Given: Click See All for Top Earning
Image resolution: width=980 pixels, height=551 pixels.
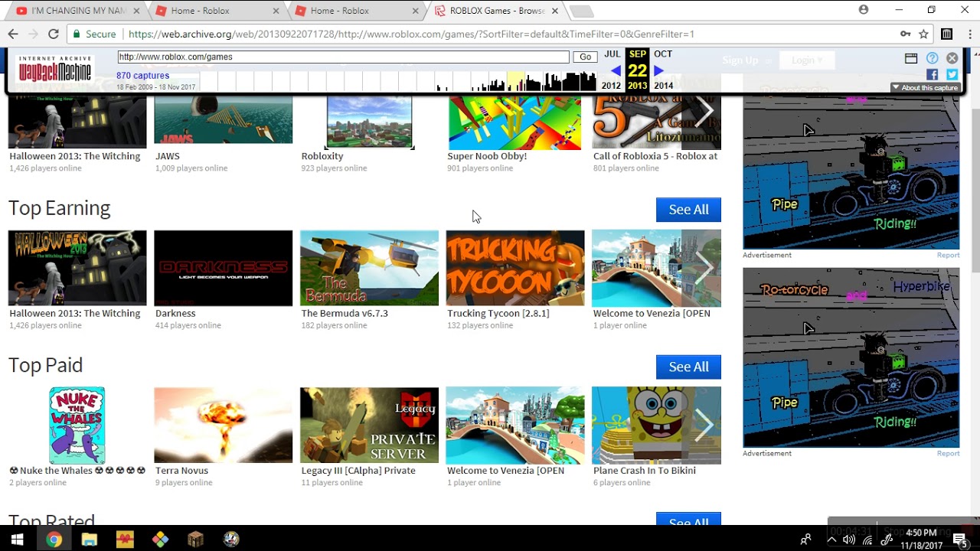Looking at the screenshot, I should tap(688, 210).
